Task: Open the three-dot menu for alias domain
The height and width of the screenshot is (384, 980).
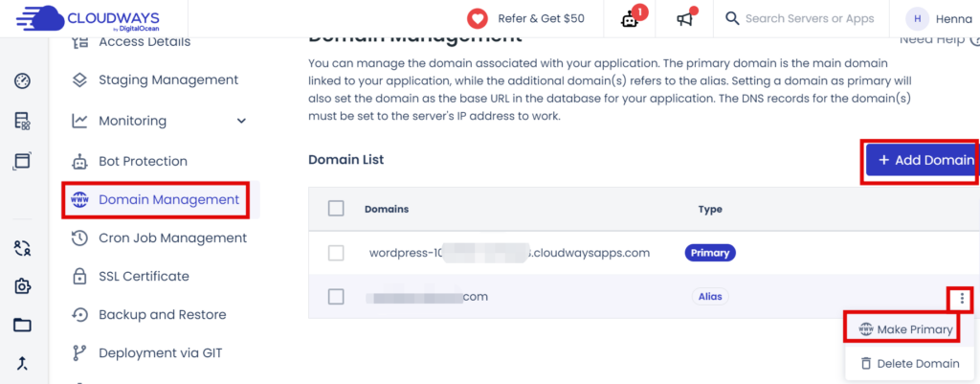Action: click(x=963, y=299)
